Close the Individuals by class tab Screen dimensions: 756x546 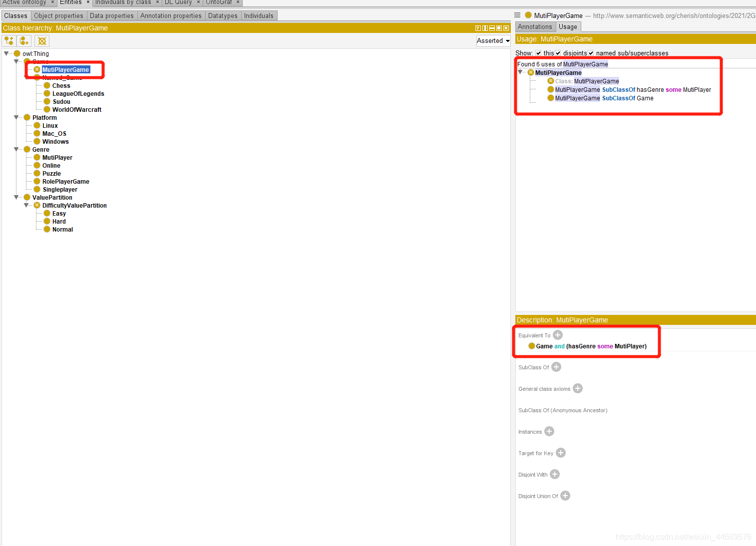click(x=157, y=2)
